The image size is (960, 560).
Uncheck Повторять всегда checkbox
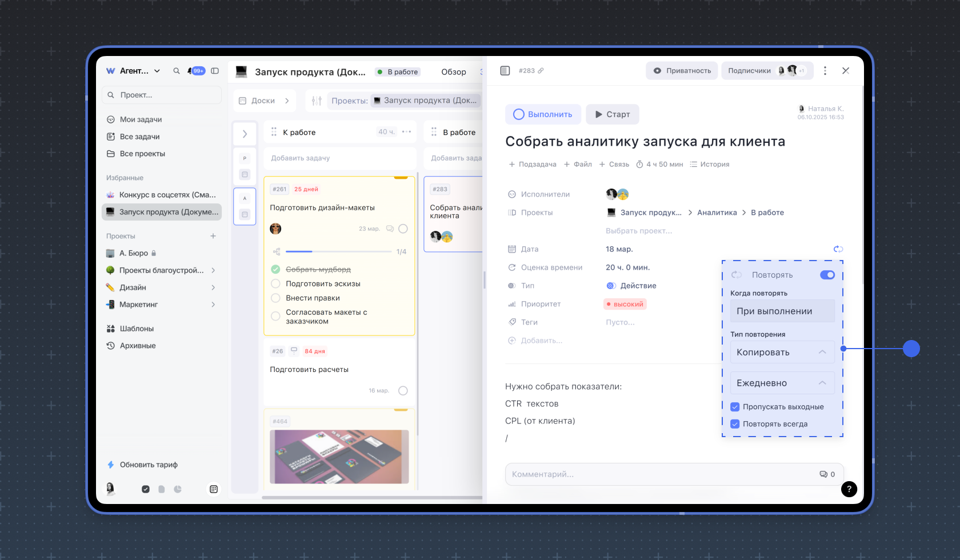(x=735, y=424)
